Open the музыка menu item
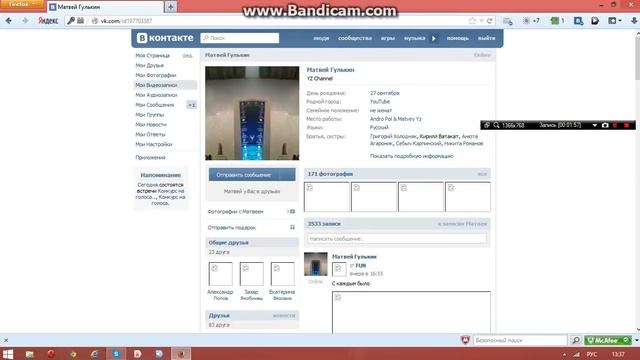The width and height of the screenshot is (640, 360). [x=414, y=38]
